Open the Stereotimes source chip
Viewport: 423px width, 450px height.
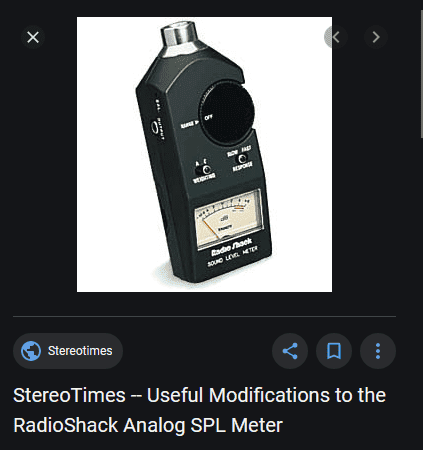click(x=68, y=351)
